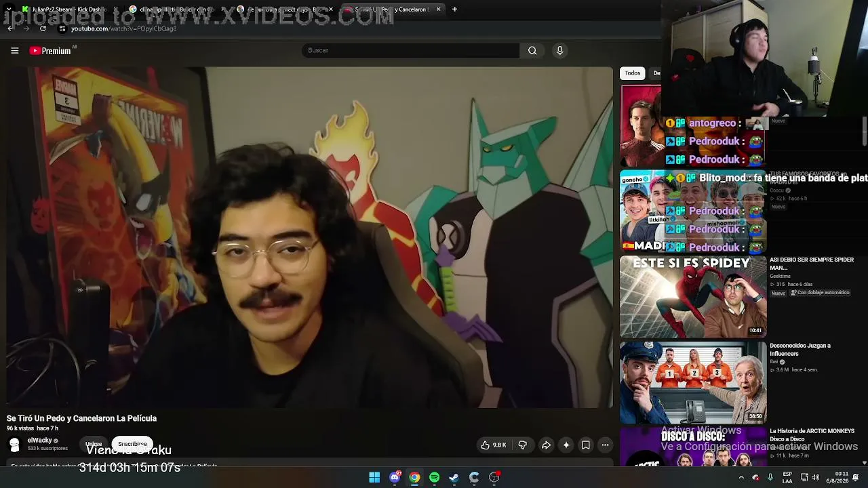The image size is (868, 488).
Task: Click the Geektime channel name
Action: point(780,277)
